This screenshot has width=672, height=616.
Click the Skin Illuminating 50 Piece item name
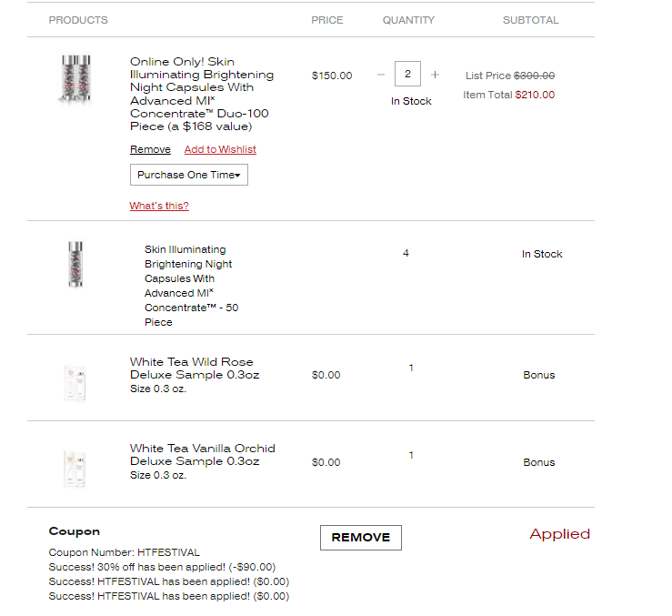pos(191,286)
